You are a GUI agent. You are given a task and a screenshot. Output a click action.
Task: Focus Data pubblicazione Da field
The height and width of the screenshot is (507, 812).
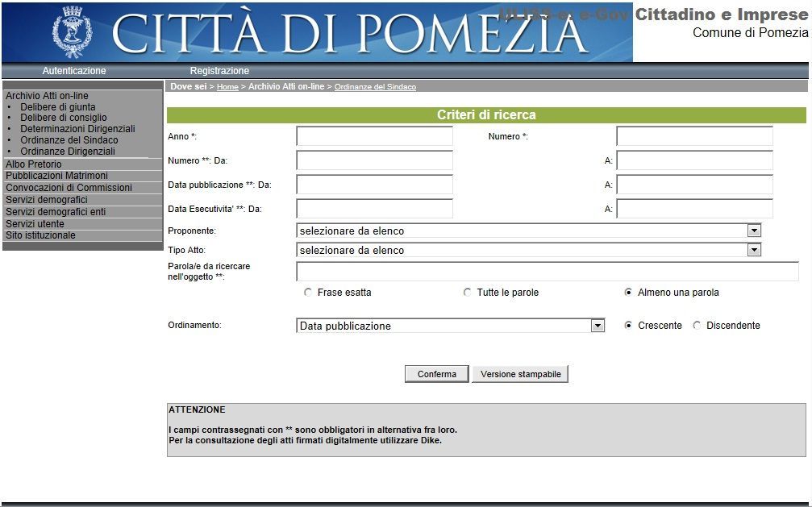pyautogui.click(x=374, y=185)
